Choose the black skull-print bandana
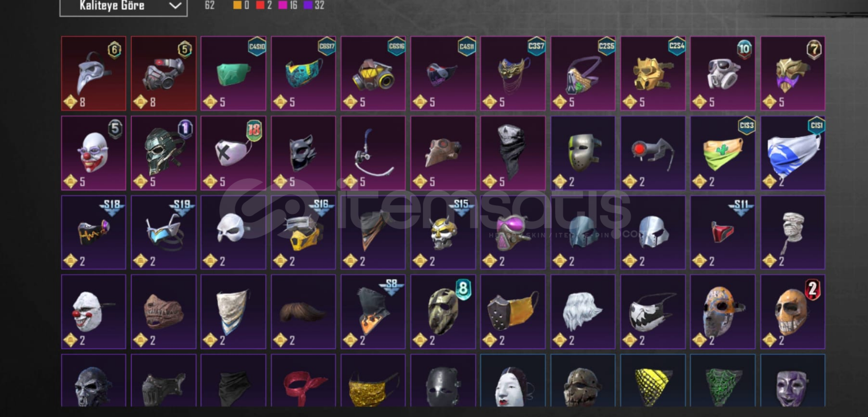The height and width of the screenshot is (417, 868). 513,153
